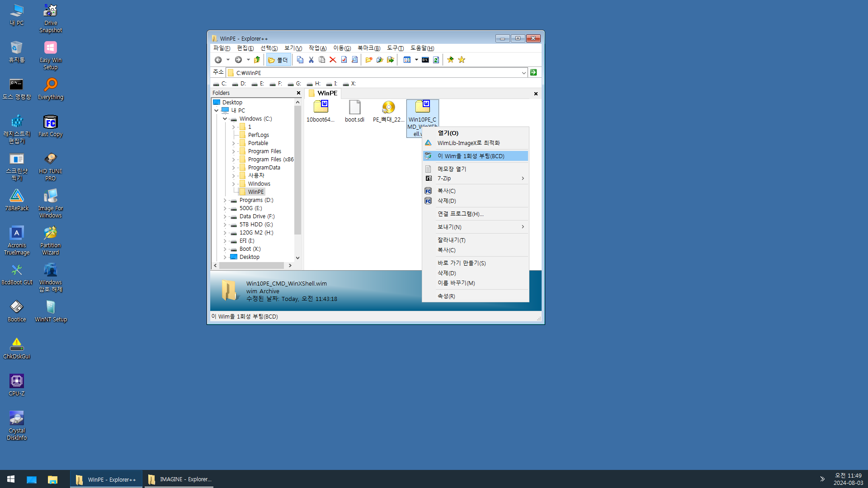Click Fast Copy 복사(C) context entry icon
This screenshot has height=488, width=868.
[428, 191]
